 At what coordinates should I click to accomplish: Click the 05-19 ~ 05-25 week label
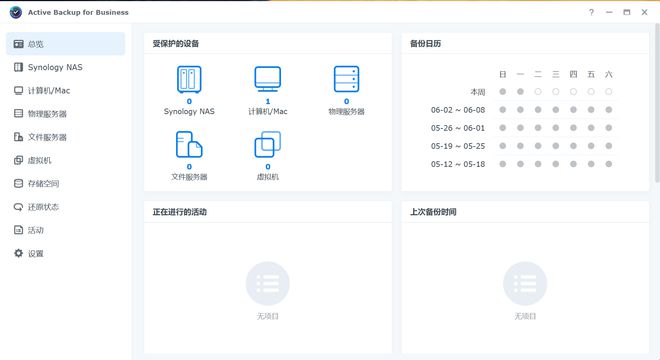tap(458, 146)
